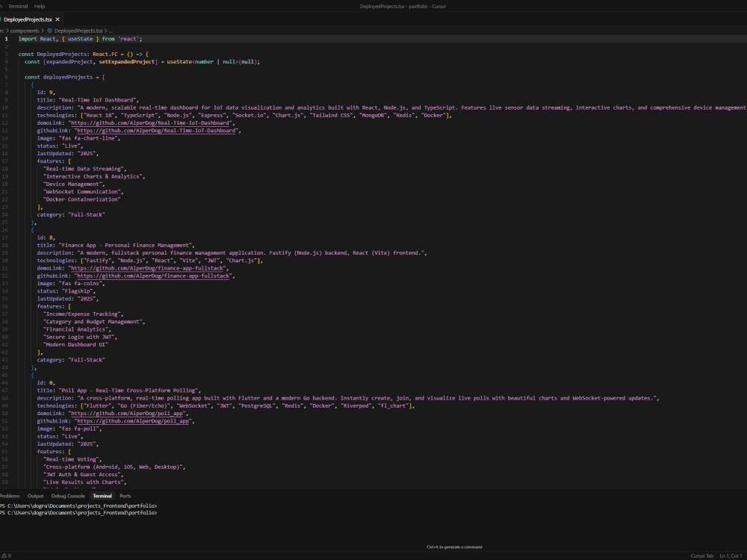Click the "Real-time Voting" feature string
Screen dimensions: 747x560
pos(72,459)
